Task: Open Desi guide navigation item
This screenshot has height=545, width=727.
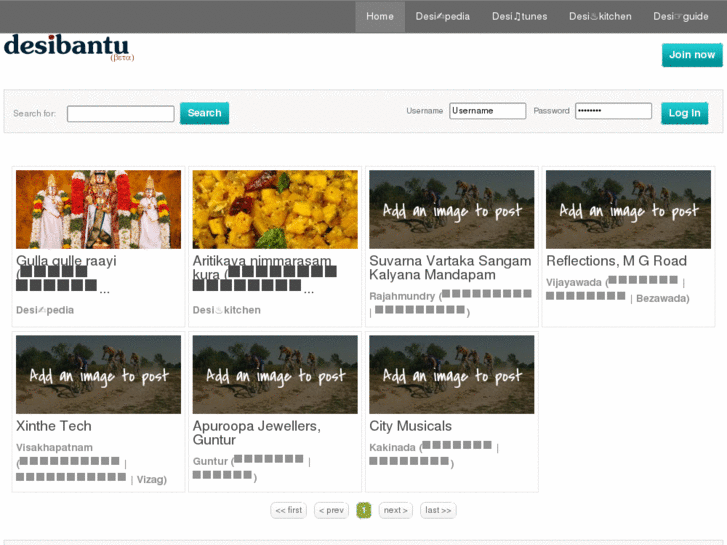Action: point(681,16)
